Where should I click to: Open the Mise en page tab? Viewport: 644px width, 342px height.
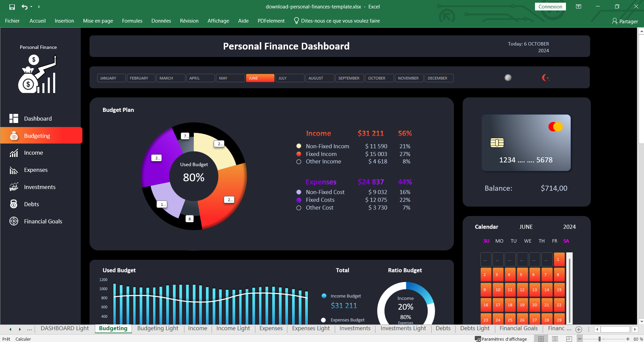coord(98,21)
